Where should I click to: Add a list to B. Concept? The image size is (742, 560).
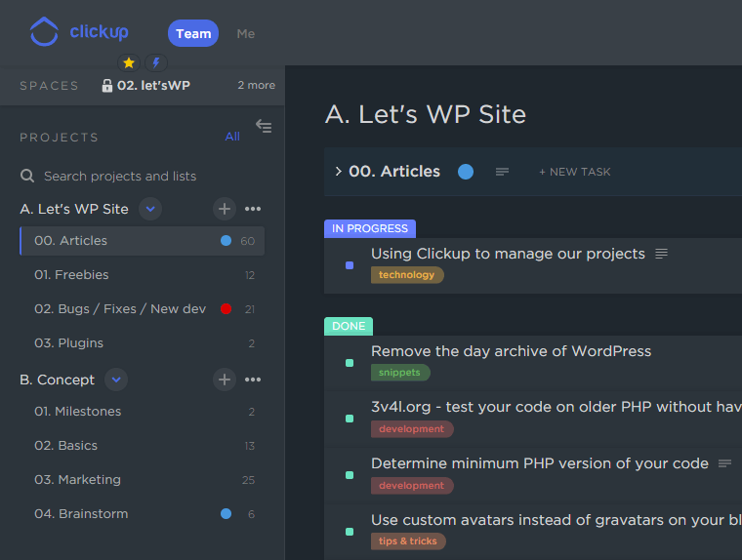coord(225,380)
